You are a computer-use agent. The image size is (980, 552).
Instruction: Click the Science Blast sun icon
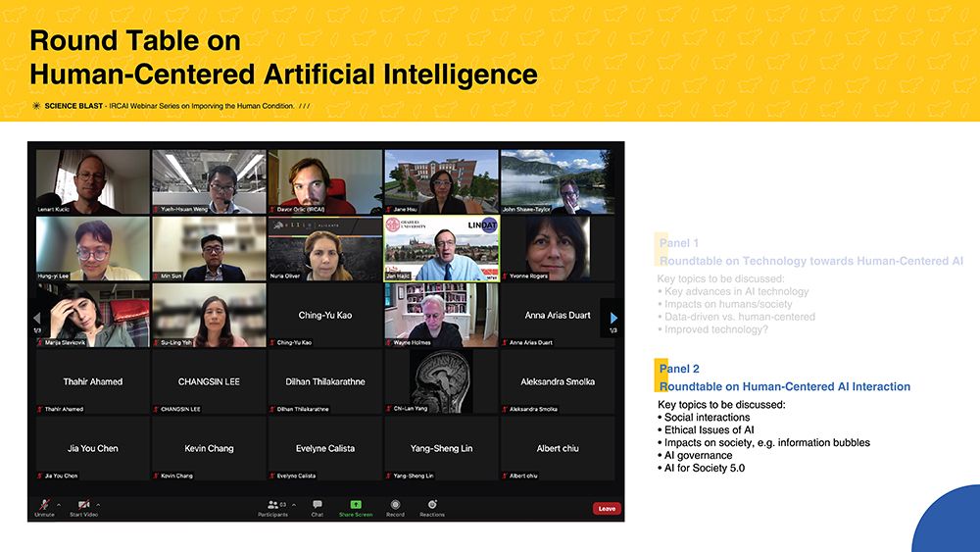[36, 105]
